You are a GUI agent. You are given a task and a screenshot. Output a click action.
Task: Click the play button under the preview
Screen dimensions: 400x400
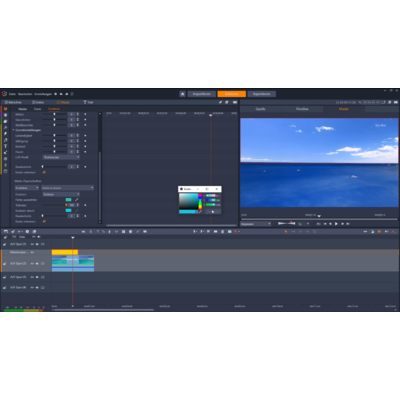tap(336, 224)
